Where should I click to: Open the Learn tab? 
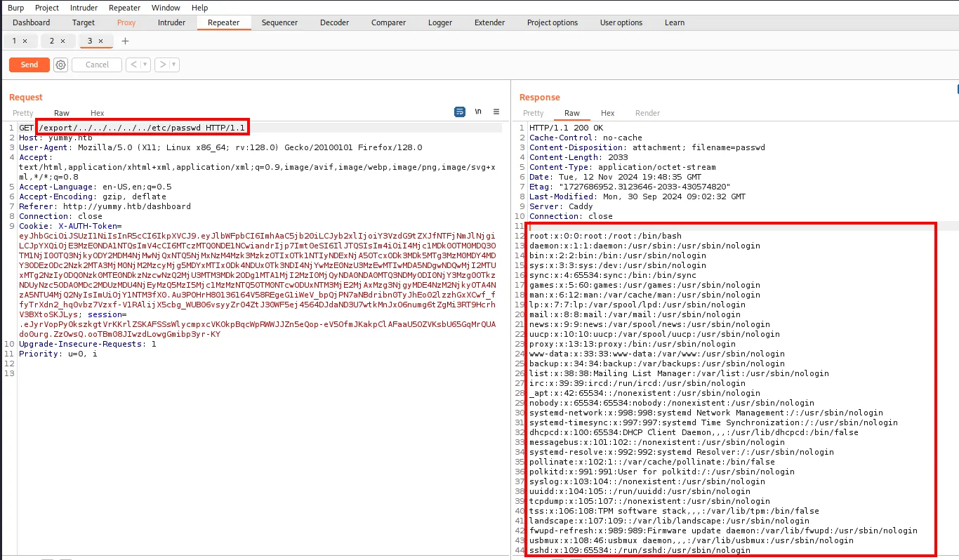point(675,22)
